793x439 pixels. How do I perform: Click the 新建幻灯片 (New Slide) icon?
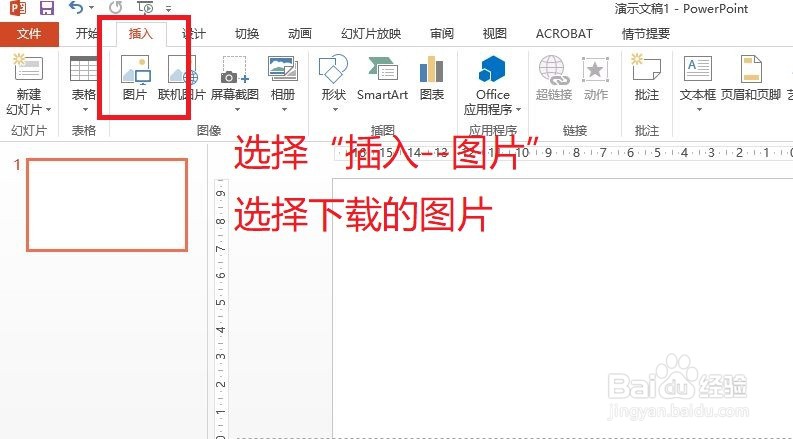[x=28, y=68]
